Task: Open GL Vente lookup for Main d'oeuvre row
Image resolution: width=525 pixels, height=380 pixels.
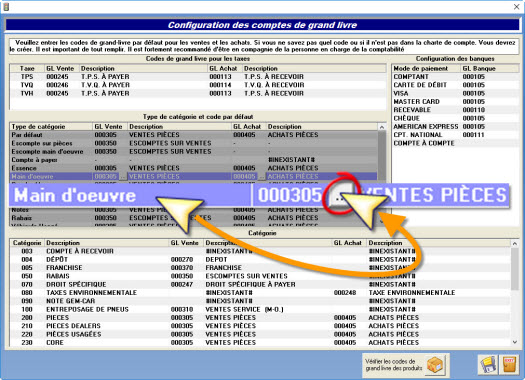Action: coord(123,176)
